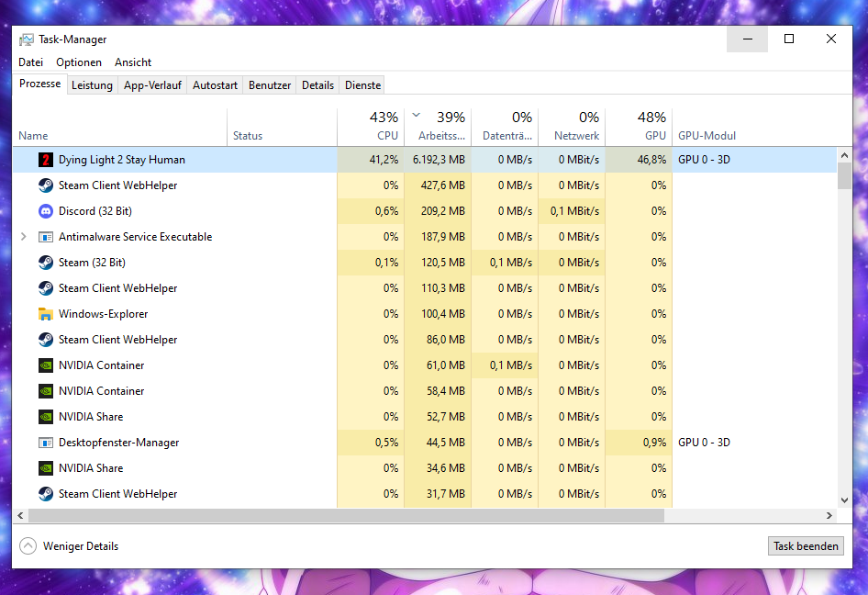Switch to the Benutzer tab
Viewport: 868px width, 595px height.
click(x=270, y=85)
